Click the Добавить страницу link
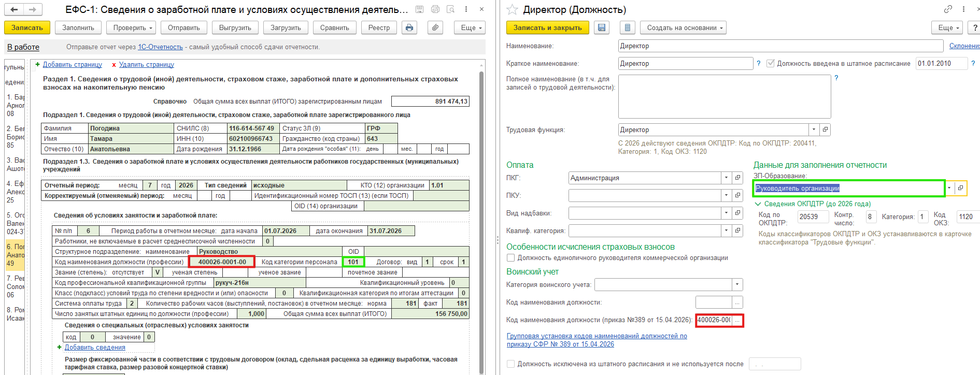This screenshot has height=375, width=980. tap(73, 65)
